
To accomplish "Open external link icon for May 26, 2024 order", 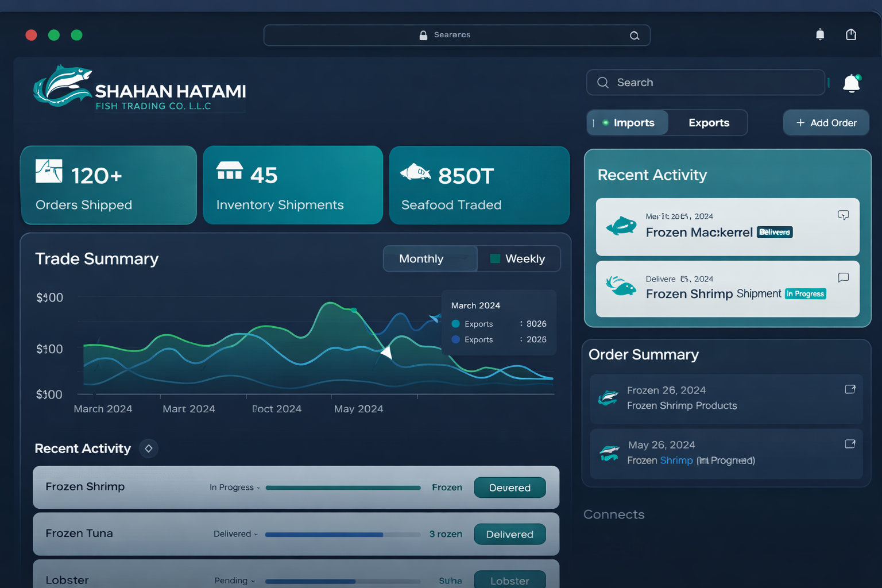I will point(850,444).
